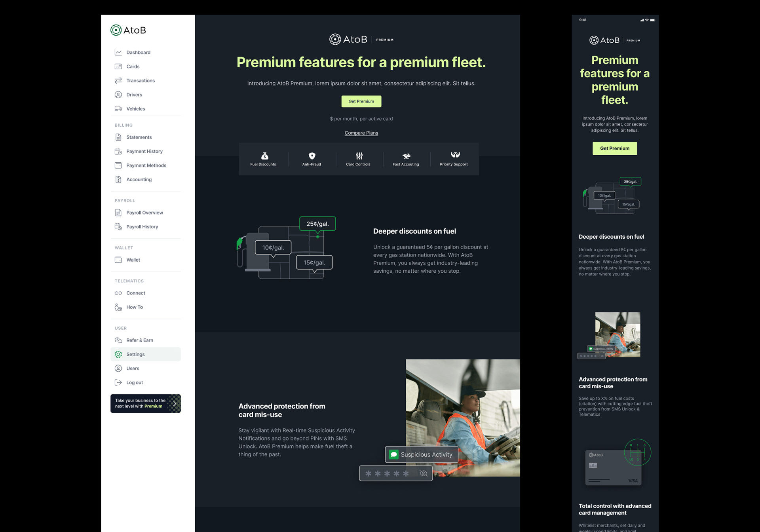Click the Connect link icon
This screenshot has width=760, height=532.
[118, 293]
